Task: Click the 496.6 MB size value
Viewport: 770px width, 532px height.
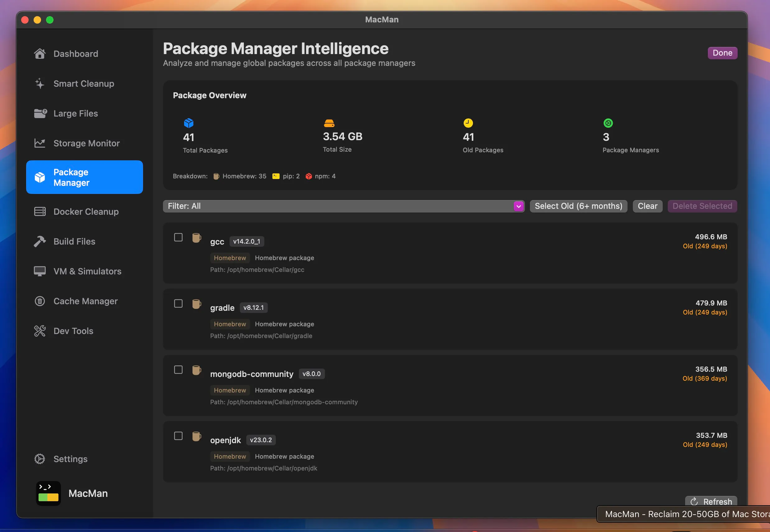Action: (x=711, y=237)
